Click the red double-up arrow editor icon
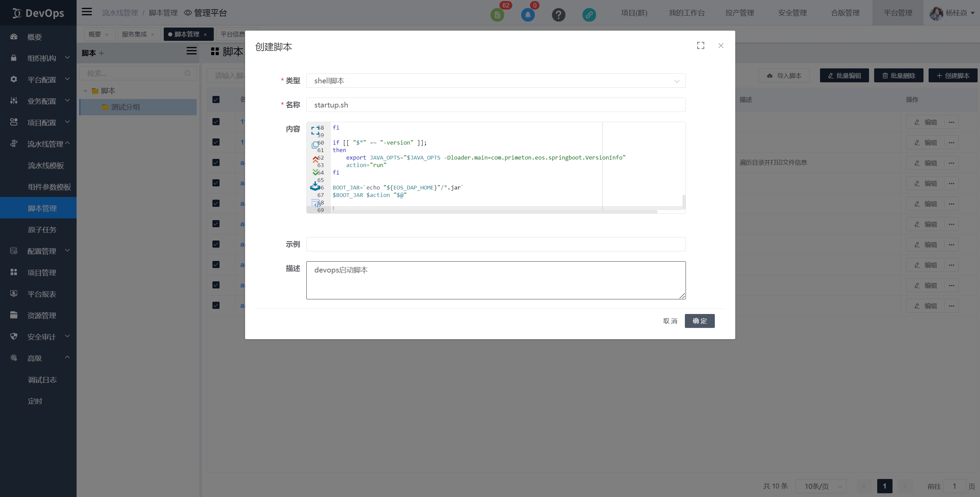The image size is (980, 497). (315, 159)
